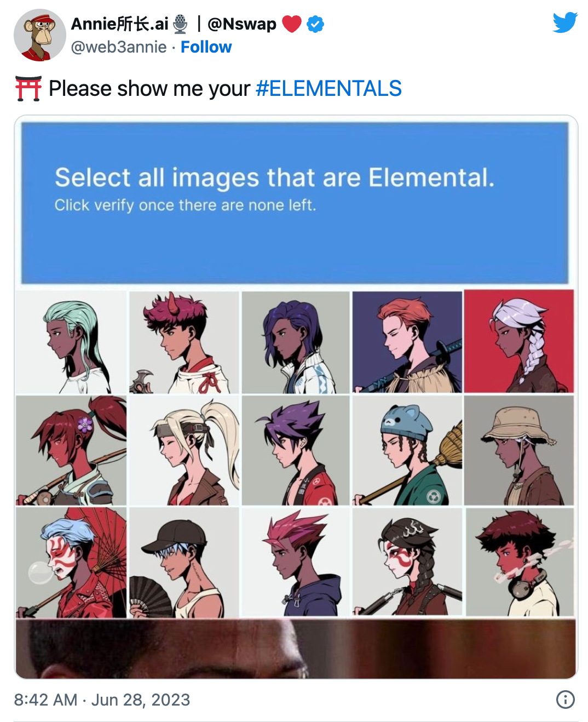Select the character with mint green hair
Viewport: 588px width, 722px height.
coord(71,342)
